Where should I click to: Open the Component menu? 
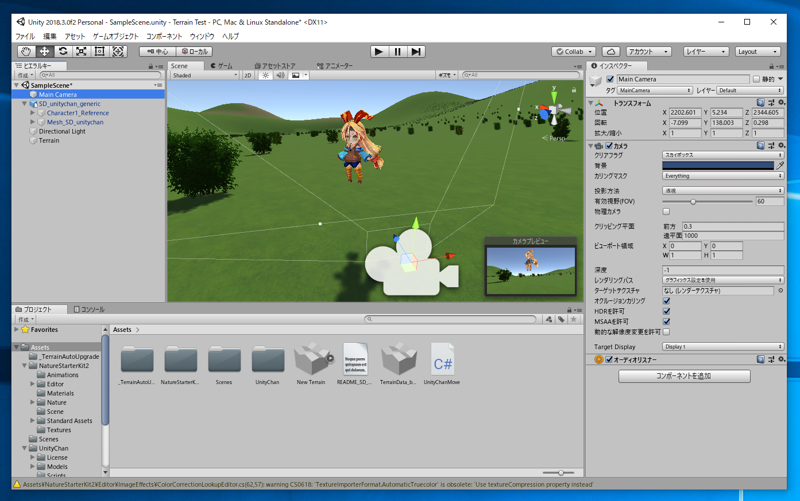[x=164, y=36]
